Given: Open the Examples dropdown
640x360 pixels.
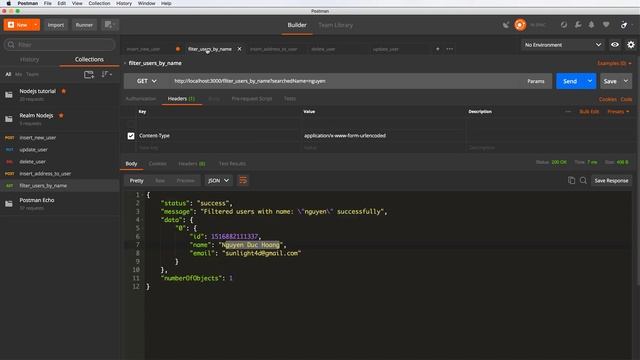Looking at the screenshot, I should (614, 63).
